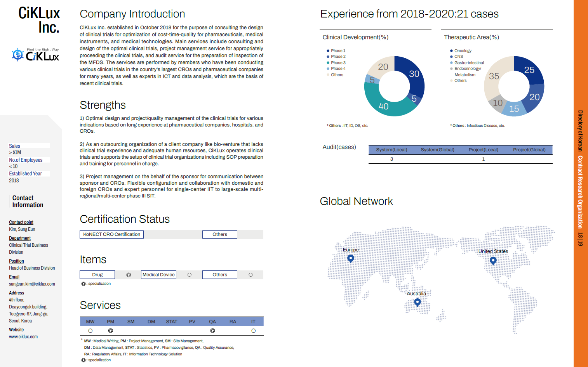Click the MW service circle mark
This screenshot has width=588, height=367.
click(90, 331)
